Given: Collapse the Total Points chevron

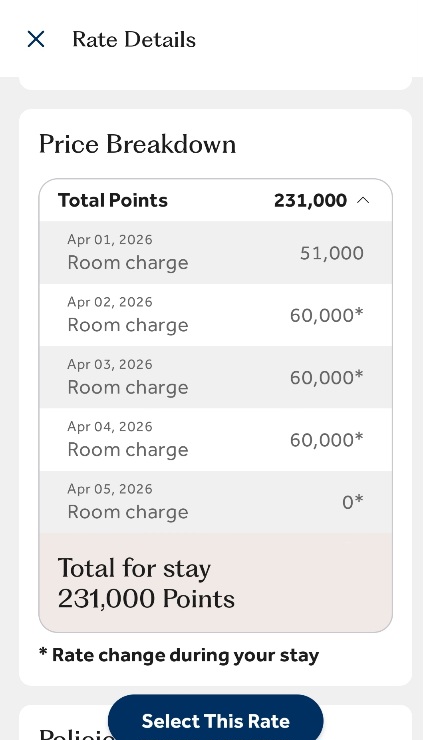Looking at the screenshot, I should pos(363,201).
